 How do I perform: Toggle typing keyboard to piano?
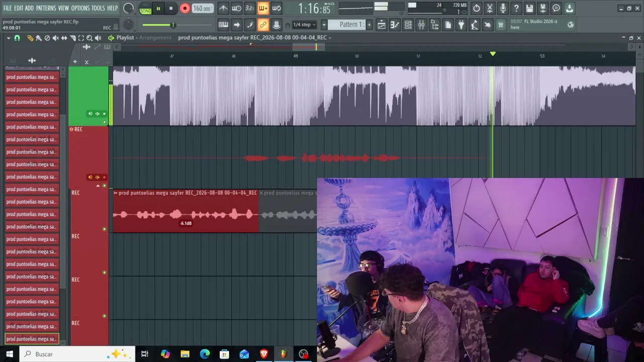click(x=223, y=25)
